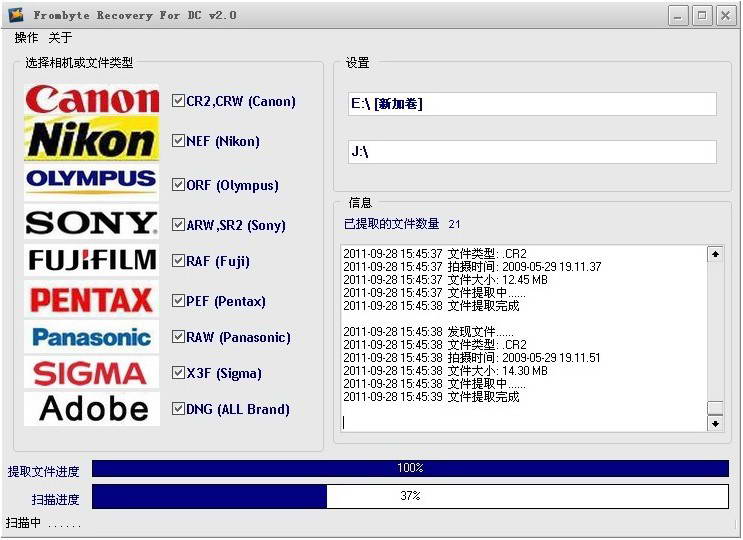The image size is (743, 540).
Task: Click the Sigma brand logo
Action: (91, 373)
